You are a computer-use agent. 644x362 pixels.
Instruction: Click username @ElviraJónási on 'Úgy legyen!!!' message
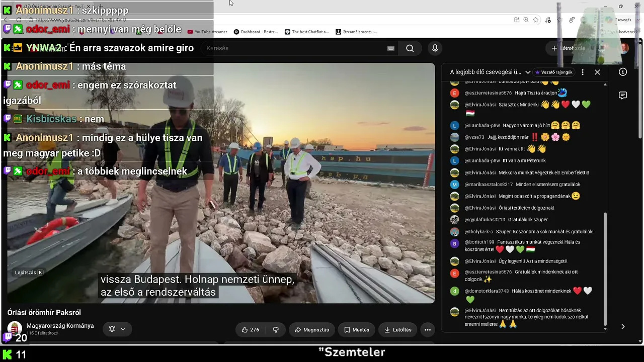(480, 261)
